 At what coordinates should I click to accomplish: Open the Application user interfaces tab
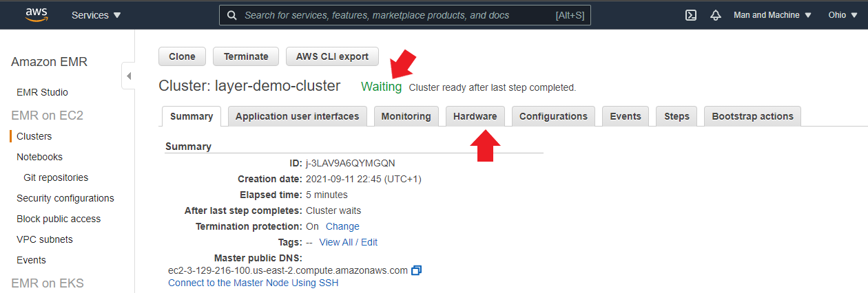coord(298,116)
